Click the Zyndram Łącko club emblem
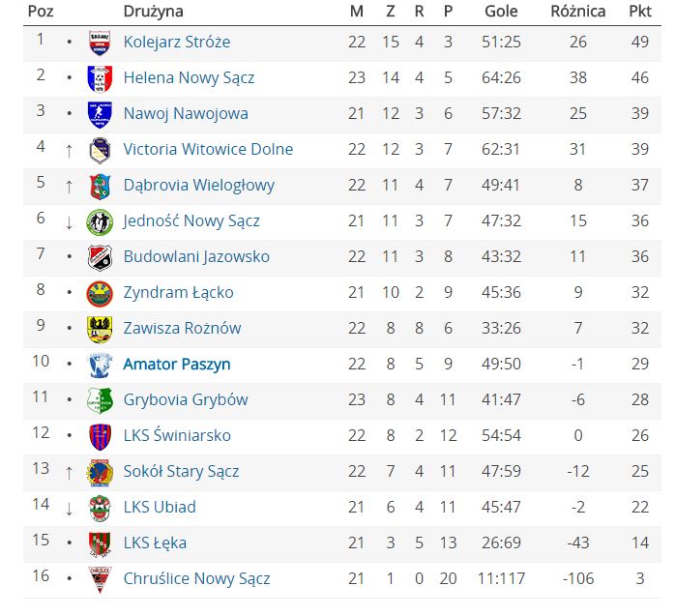Image resolution: width=675 pixels, height=616 pixels. (x=100, y=293)
